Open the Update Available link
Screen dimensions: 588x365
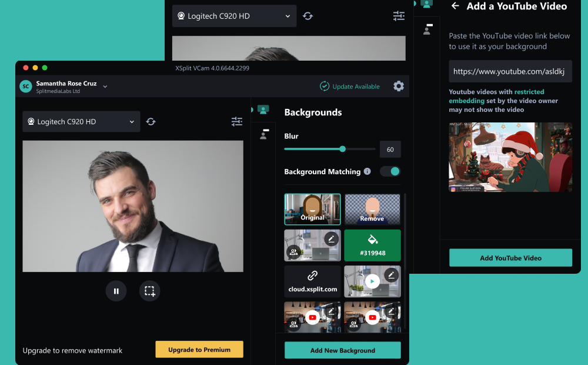point(349,87)
